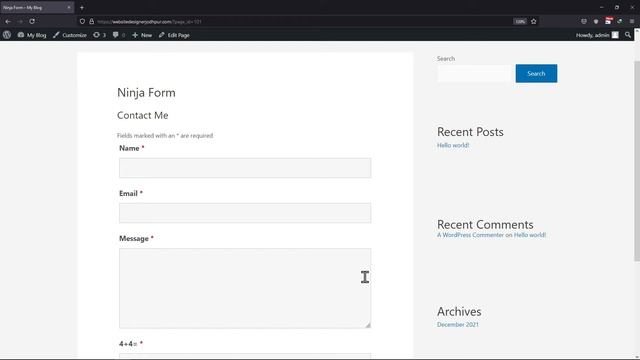Open the Hello world! recent post
The height and width of the screenshot is (360, 640).
pyautogui.click(x=453, y=145)
